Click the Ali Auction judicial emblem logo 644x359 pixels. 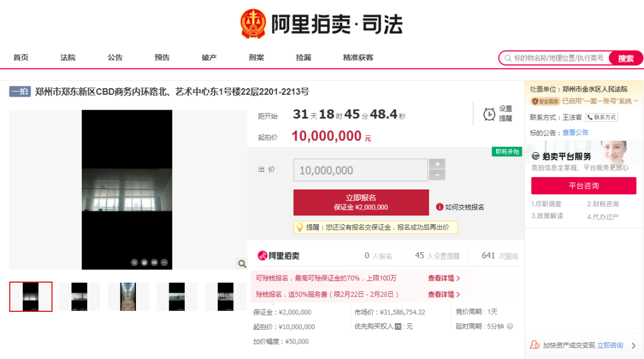(253, 24)
